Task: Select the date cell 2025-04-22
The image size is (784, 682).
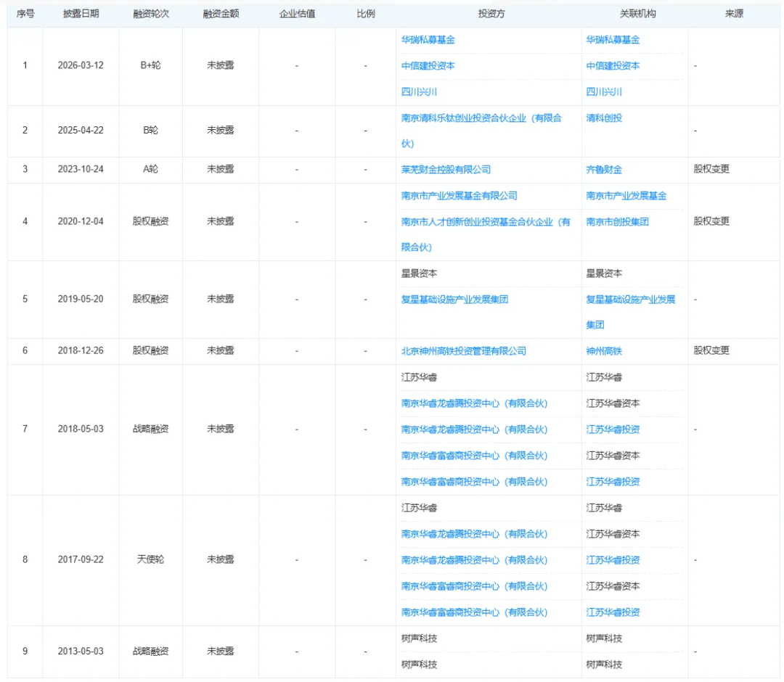Action: click(81, 131)
